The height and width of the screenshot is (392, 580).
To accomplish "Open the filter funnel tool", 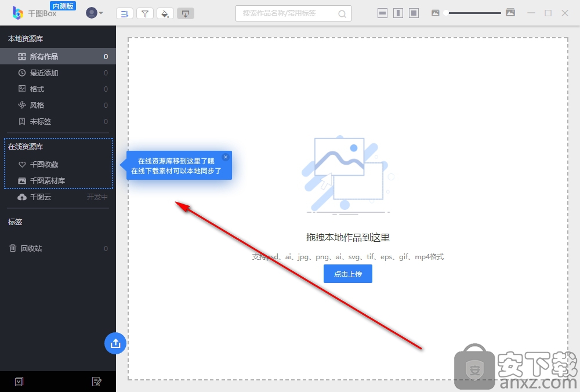I will 145,14.
